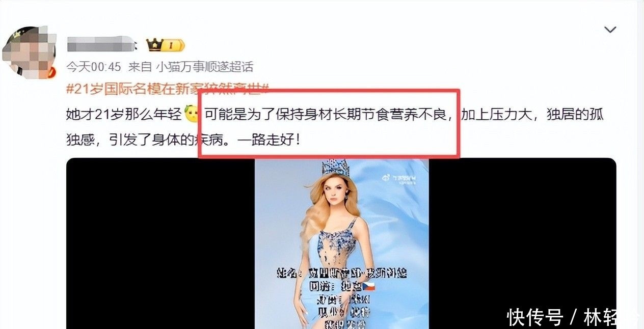This screenshot has width=644, height=329.
Task: Open hashtag #21岁国际名模在新家猝然离世#
Action: (168, 89)
